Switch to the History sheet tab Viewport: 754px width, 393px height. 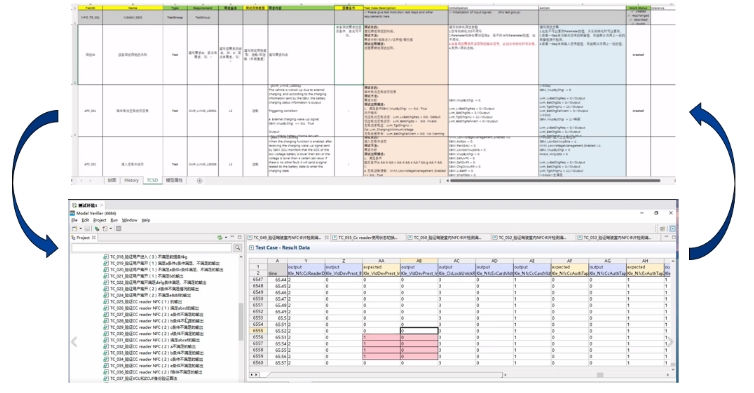pos(131,180)
